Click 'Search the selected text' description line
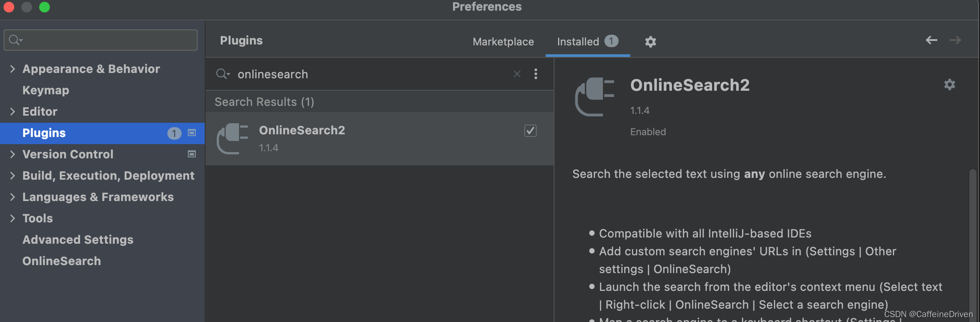The width and height of the screenshot is (980, 322). [x=729, y=174]
